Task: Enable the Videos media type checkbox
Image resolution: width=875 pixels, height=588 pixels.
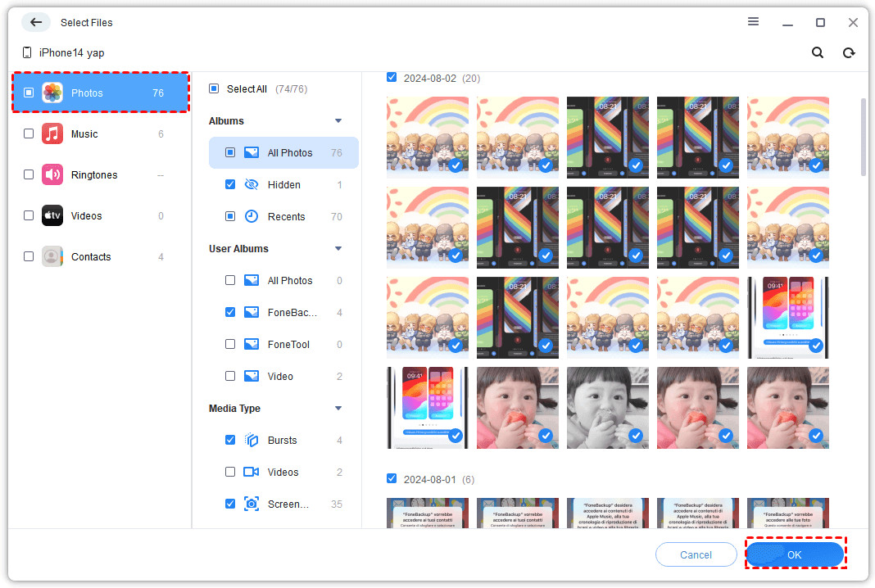Action: pos(230,472)
